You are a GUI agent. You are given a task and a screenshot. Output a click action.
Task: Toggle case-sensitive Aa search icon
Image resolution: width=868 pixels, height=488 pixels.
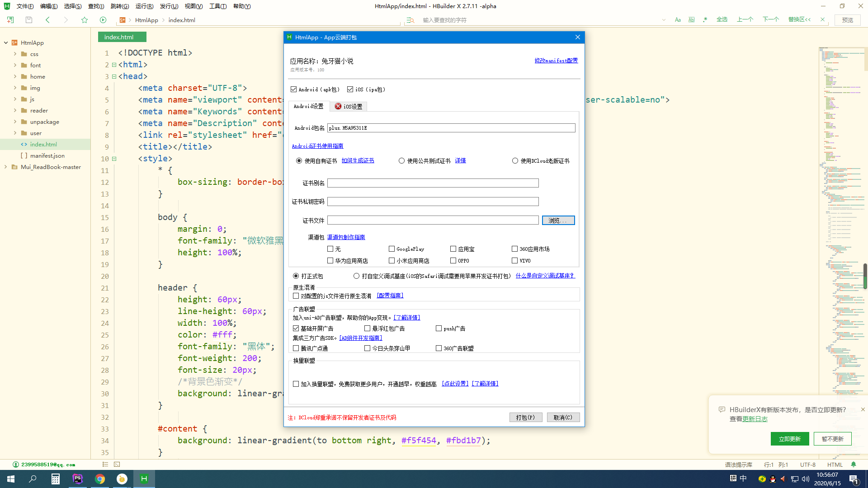[x=678, y=19]
